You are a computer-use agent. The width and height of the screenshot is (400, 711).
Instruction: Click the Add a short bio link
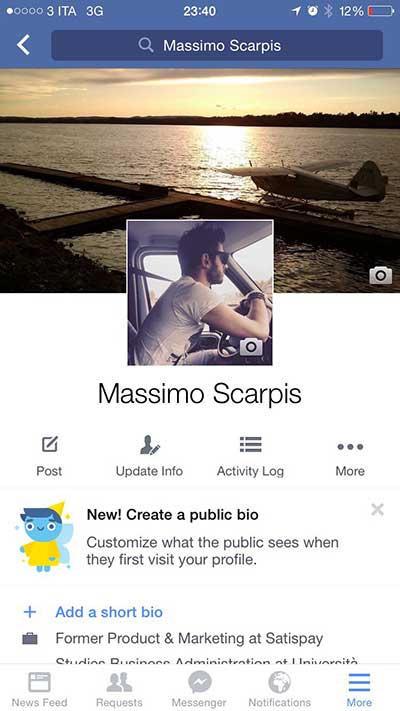(109, 612)
